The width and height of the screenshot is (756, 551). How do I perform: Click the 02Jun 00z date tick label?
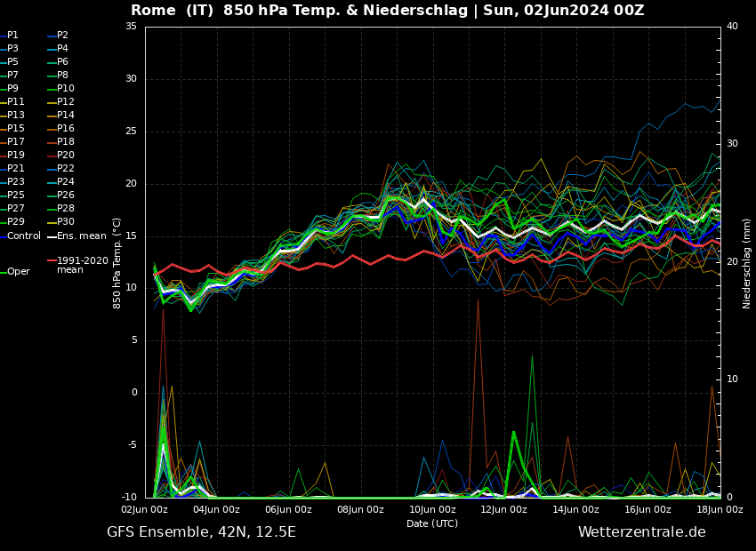coord(144,510)
